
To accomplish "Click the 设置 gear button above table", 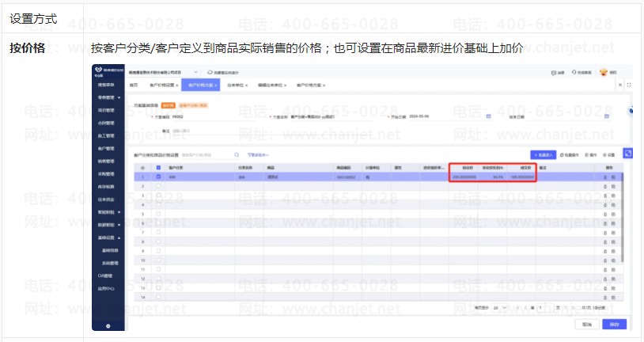I will click(x=608, y=155).
